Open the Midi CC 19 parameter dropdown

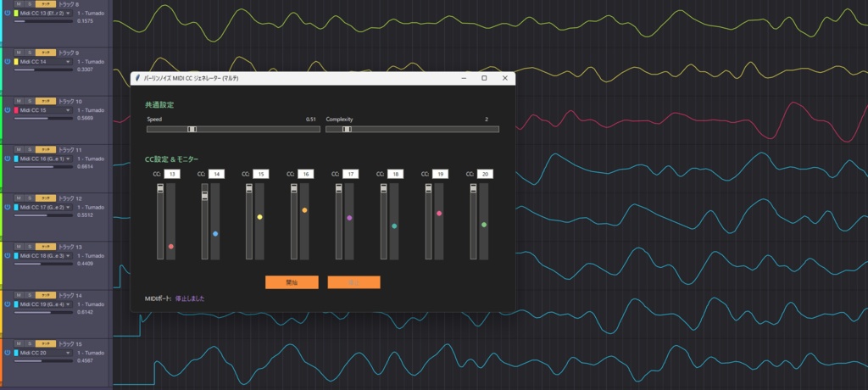(x=46, y=304)
